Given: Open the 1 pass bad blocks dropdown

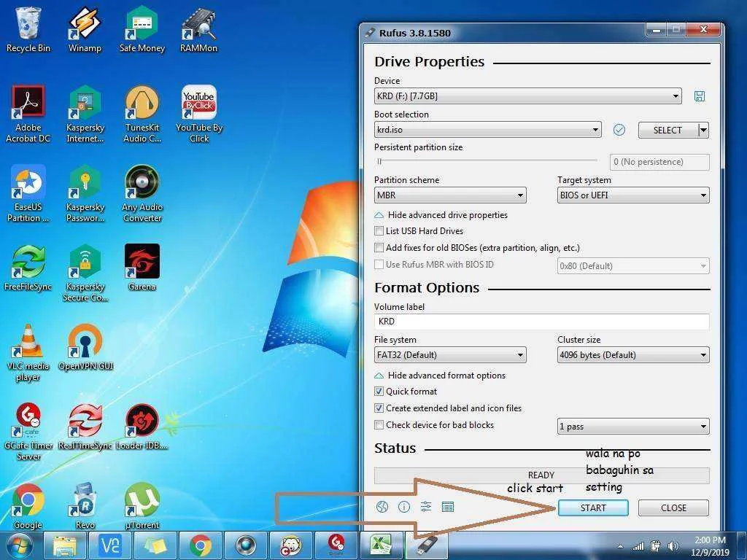Looking at the screenshot, I should click(633, 426).
